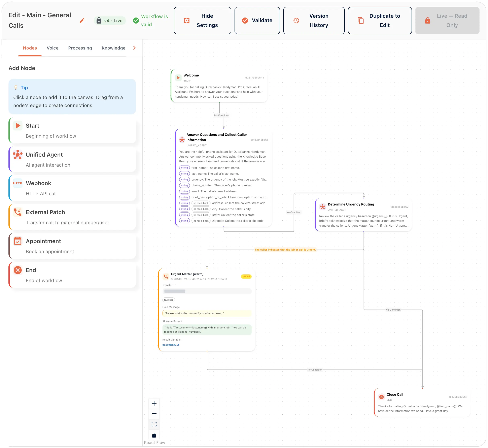This screenshot has height=448, width=488.
Task: Click the WARM badge on Urgent Matter node
Action: 246,277
